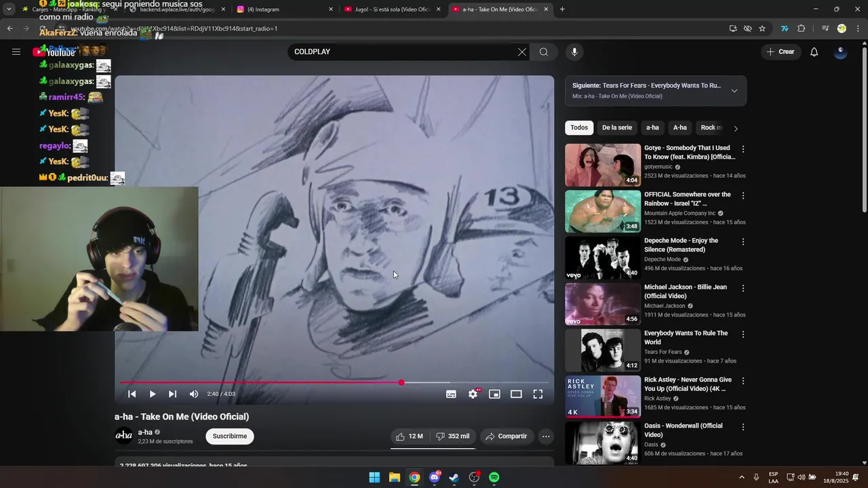Image resolution: width=868 pixels, height=488 pixels.
Task: Seek on the red progress bar
Action: (334, 383)
